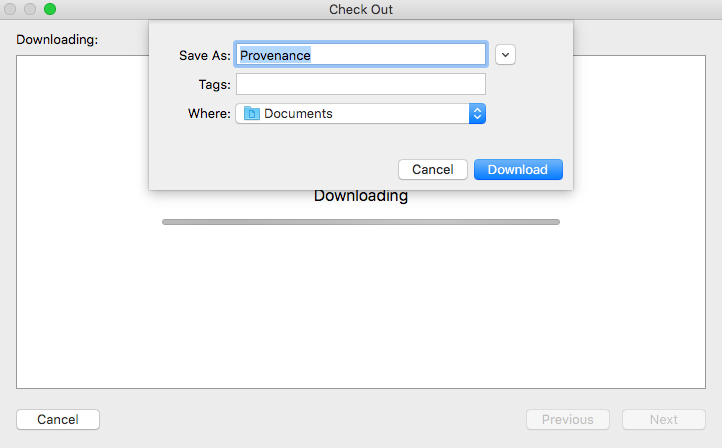
Task: Click the Downloading: label above the panel
Action: point(57,40)
